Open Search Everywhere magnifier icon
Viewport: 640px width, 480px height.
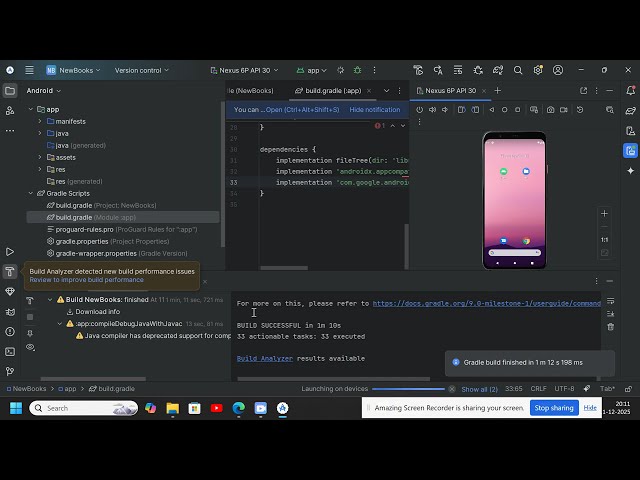coord(518,70)
